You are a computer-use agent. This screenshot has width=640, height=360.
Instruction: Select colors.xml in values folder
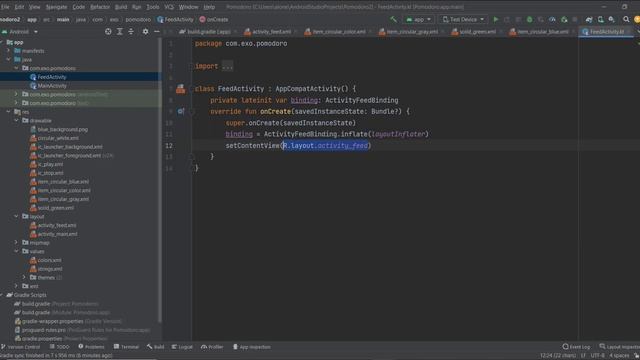point(49,260)
